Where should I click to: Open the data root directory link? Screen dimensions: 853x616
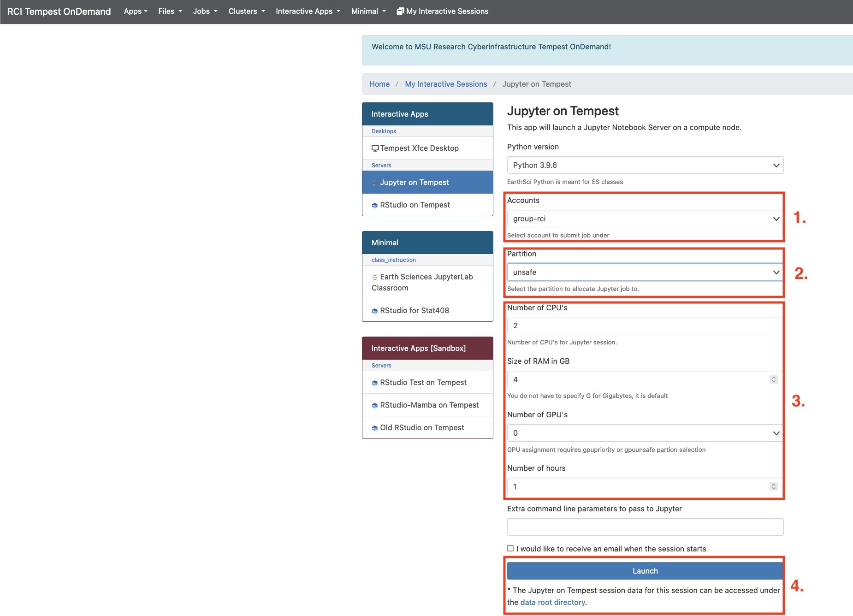click(552, 602)
